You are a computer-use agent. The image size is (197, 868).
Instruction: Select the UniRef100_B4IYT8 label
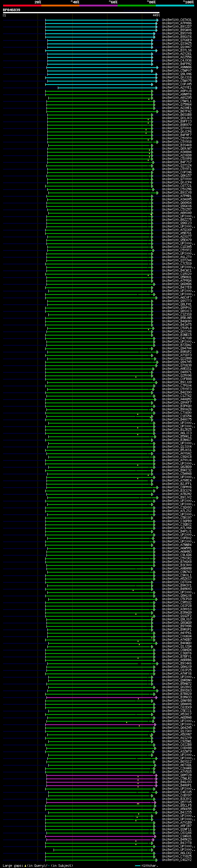pyautogui.click(x=176, y=843)
